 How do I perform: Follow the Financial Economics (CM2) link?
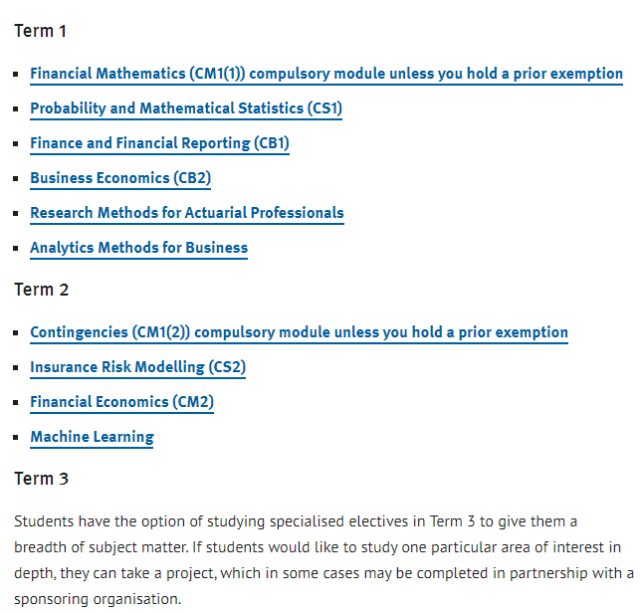pos(122,402)
